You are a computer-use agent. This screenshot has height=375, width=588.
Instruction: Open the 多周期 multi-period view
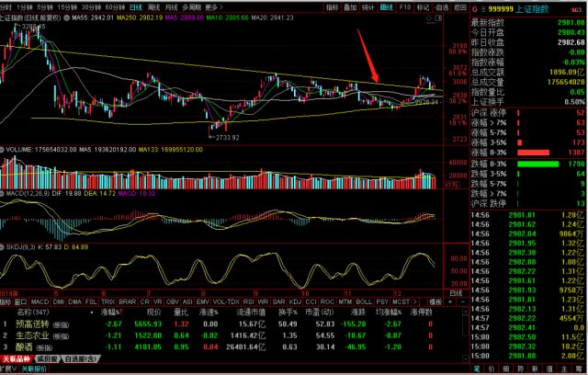click(190, 6)
